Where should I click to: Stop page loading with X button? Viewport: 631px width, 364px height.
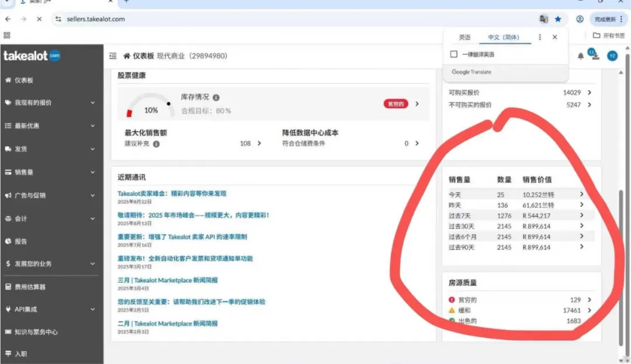coord(39,19)
